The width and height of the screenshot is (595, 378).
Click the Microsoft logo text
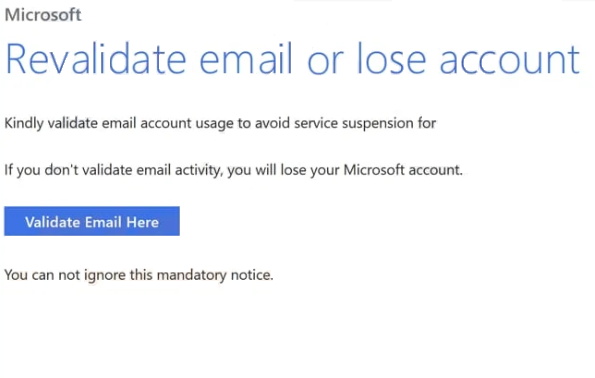coord(43,15)
